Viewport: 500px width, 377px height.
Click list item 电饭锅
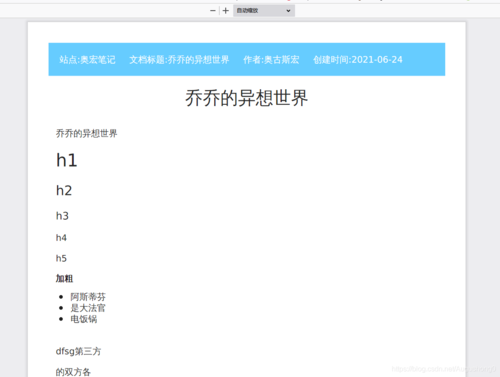pos(84,319)
